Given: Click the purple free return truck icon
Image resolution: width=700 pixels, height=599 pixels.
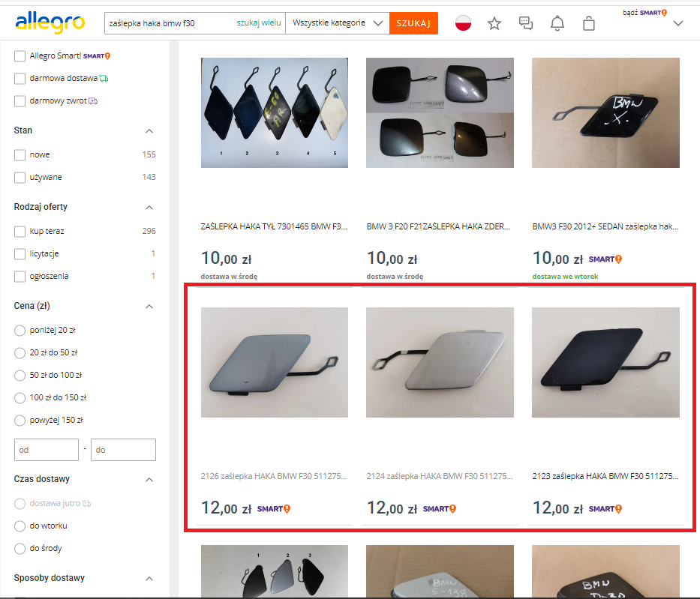Looking at the screenshot, I should 93,101.
